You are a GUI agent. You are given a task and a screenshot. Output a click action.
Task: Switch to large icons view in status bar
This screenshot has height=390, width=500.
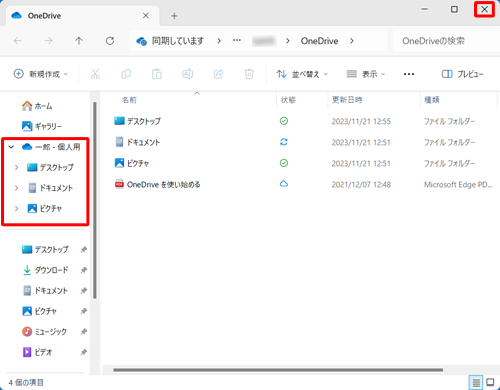[x=490, y=382]
